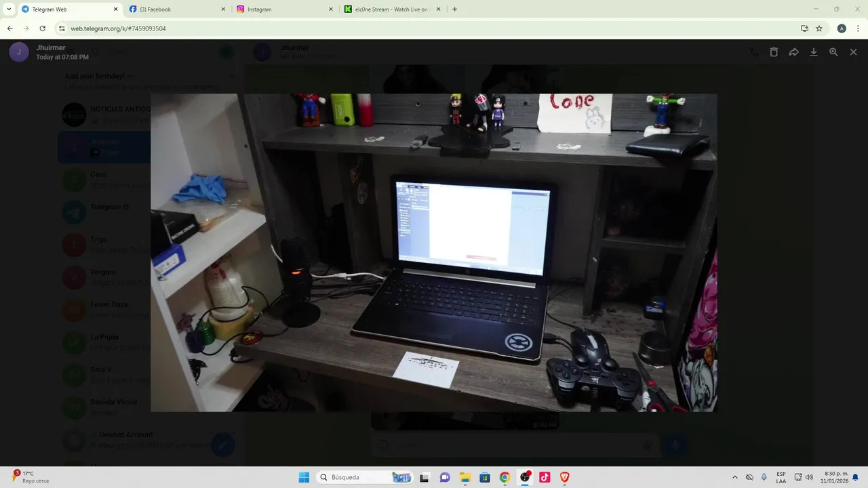Click the Búsqueda taskbar search box
Viewport: 868px width, 488px height.
coord(366,477)
